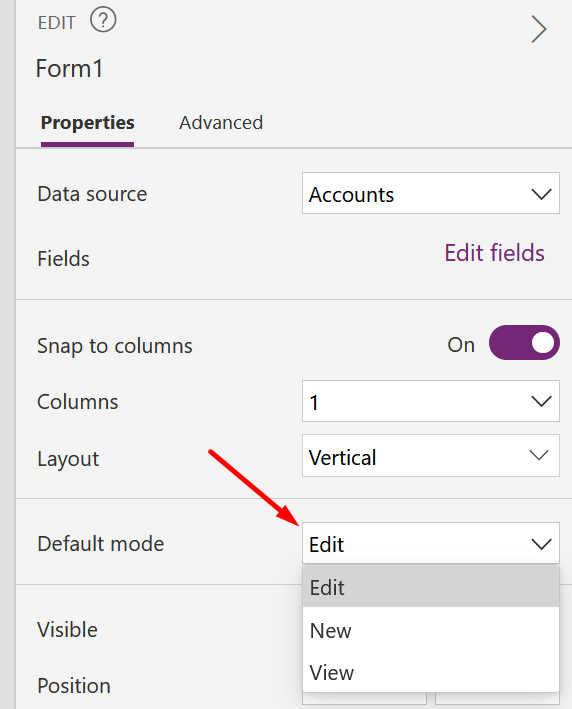Click the Snap to columns label
This screenshot has width=572, height=709.
115,346
